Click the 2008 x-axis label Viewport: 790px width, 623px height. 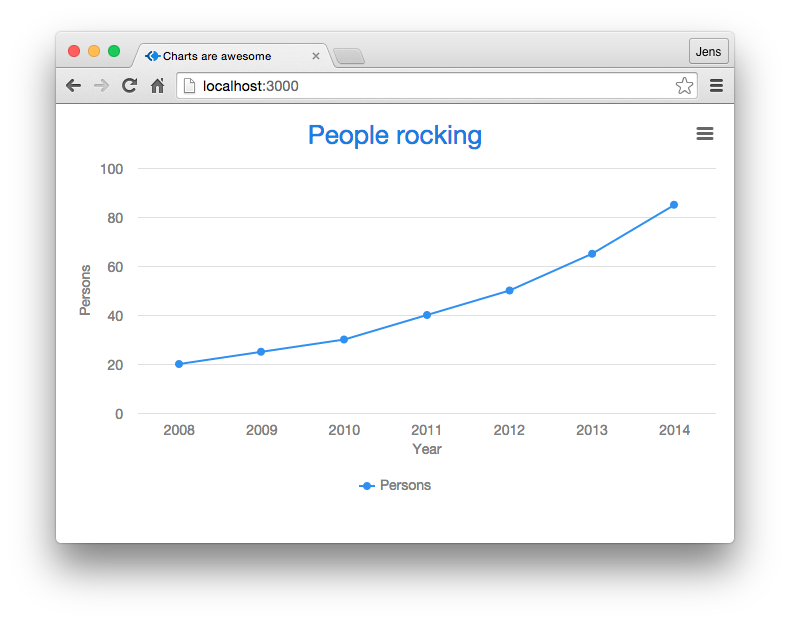point(179,430)
